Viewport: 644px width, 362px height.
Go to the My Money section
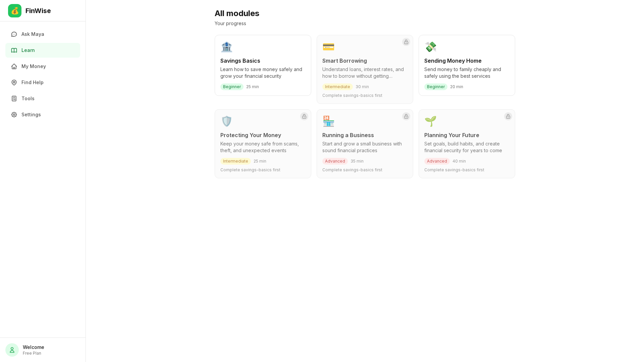coord(34,66)
